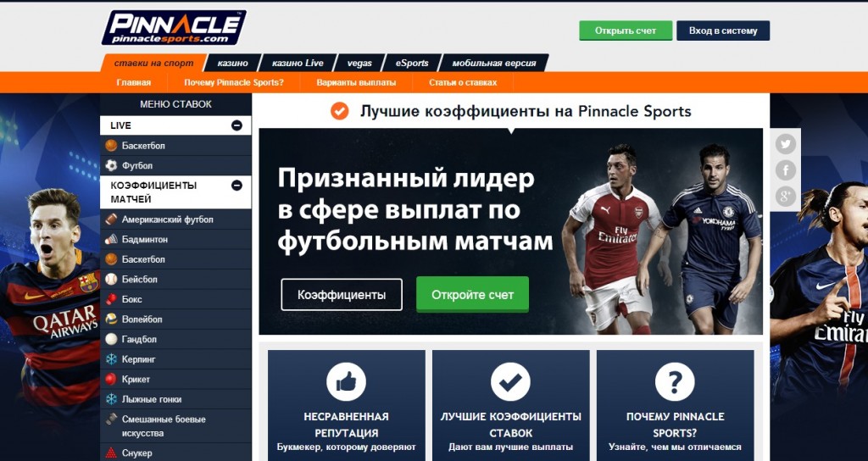Click the Коэффициенты banner button
Viewport: 868px width, 461px height.
point(342,295)
